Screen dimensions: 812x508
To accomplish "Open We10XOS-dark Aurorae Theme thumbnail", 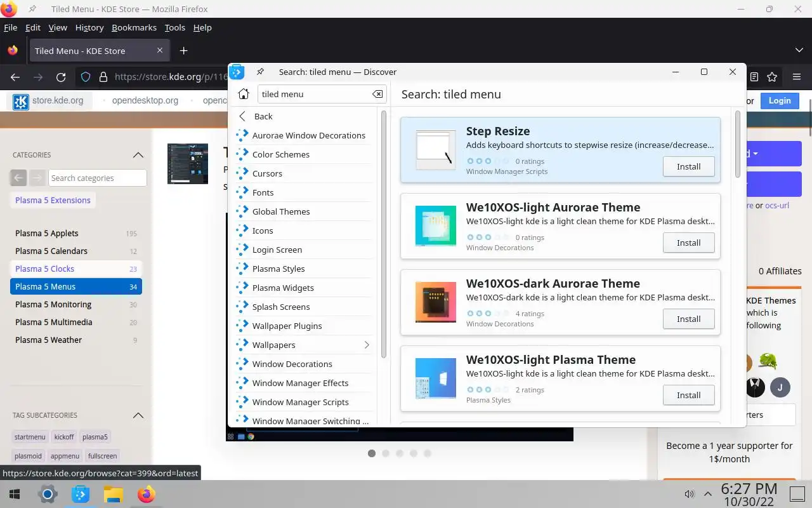I will click(436, 302).
